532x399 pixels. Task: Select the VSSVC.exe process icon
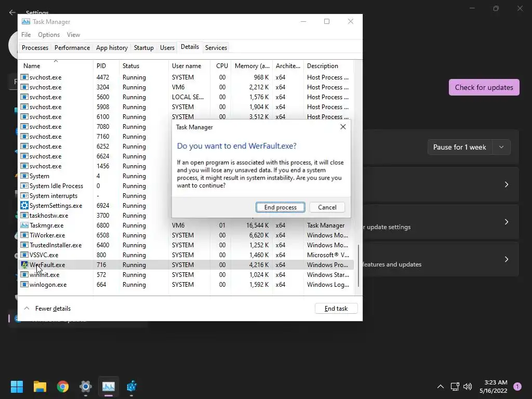24,255
